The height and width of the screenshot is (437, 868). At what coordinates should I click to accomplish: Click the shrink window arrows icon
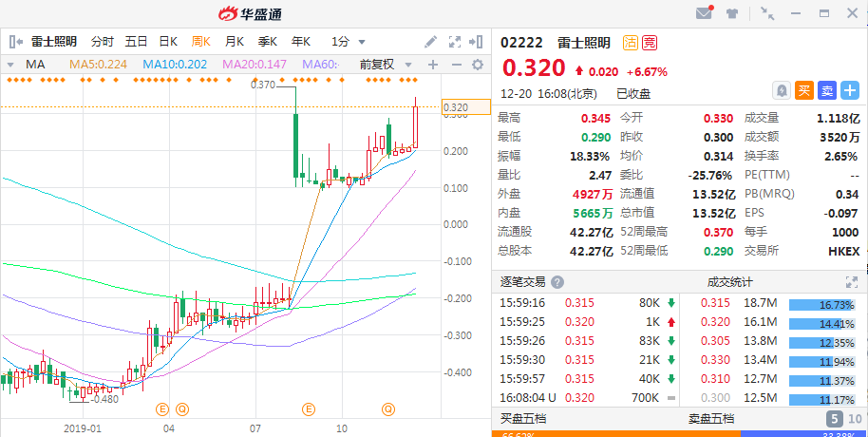click(767, 13)
